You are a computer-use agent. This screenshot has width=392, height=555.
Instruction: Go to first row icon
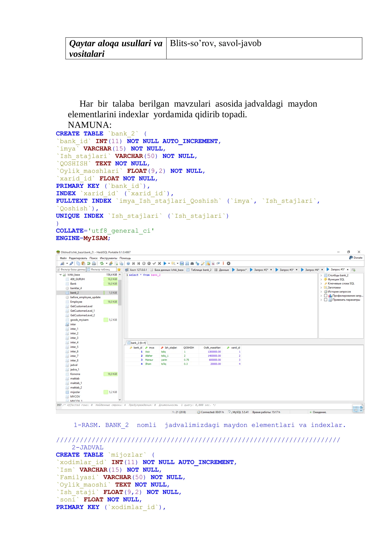click(134, 263)
